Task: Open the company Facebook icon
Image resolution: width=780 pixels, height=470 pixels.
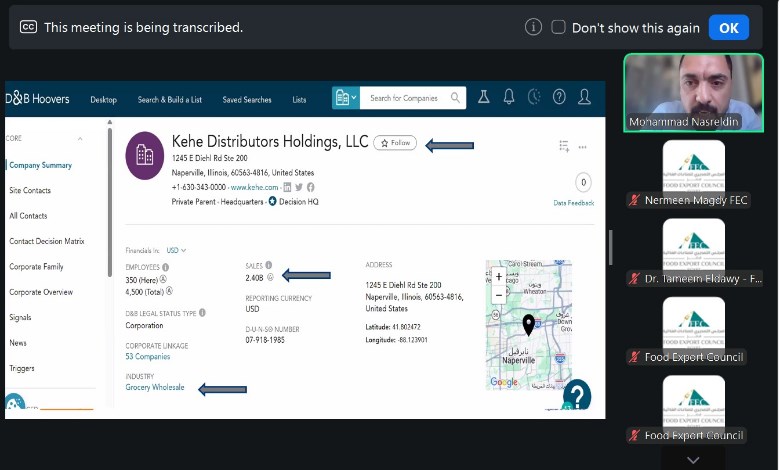Action: (310, 187)
